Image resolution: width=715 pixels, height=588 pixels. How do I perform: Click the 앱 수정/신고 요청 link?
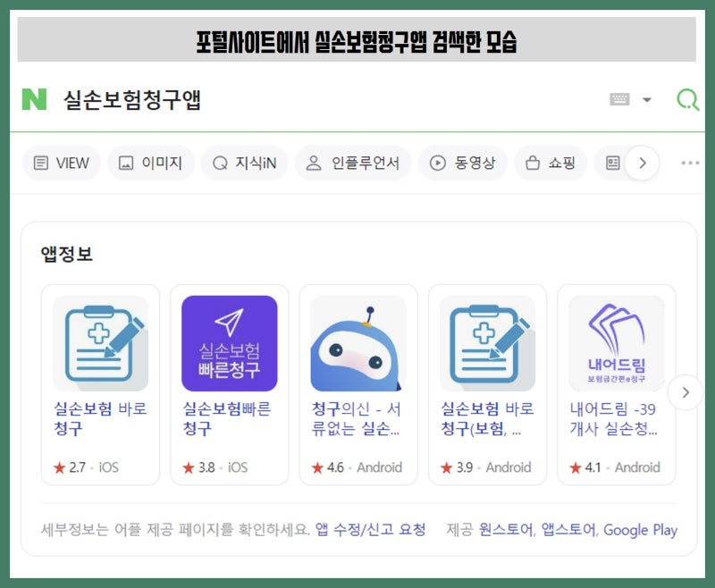tap(370, 530)
